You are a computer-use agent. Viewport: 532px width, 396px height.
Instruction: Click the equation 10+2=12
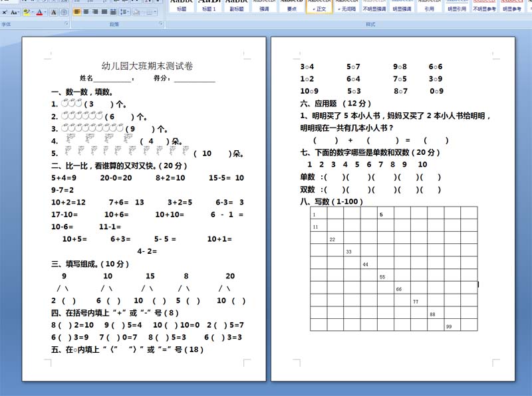pos(68,203)
